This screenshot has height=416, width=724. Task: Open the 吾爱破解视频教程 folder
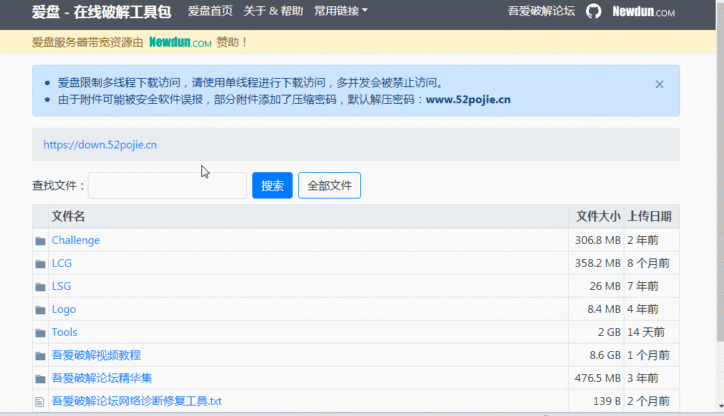click(x=96, y=355)
